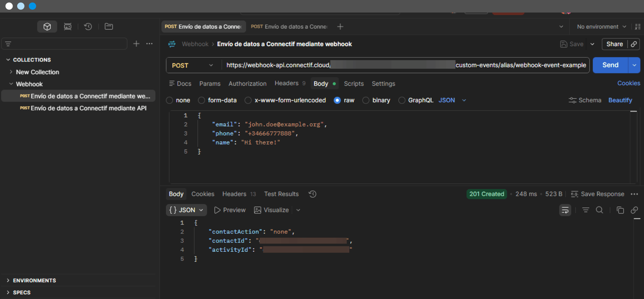Expand the ENVIRONMENTS section
Image resolution: width=644 pixels, height=299 pixels.
(x=8, y=280)
